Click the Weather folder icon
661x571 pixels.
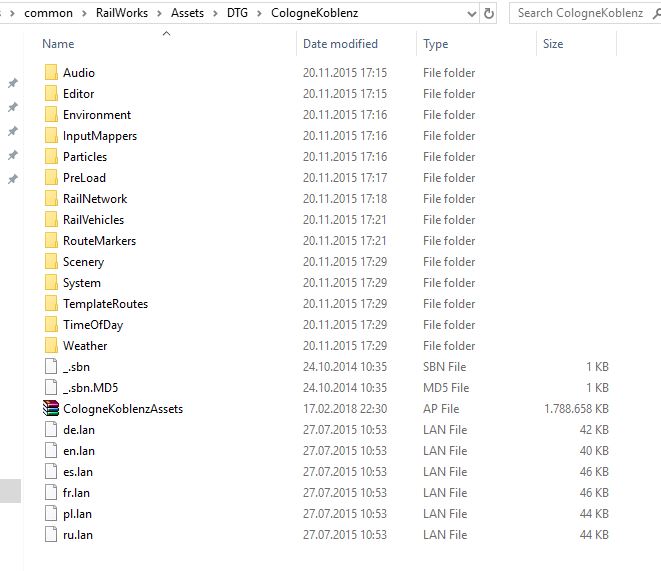tap(51, 346)
